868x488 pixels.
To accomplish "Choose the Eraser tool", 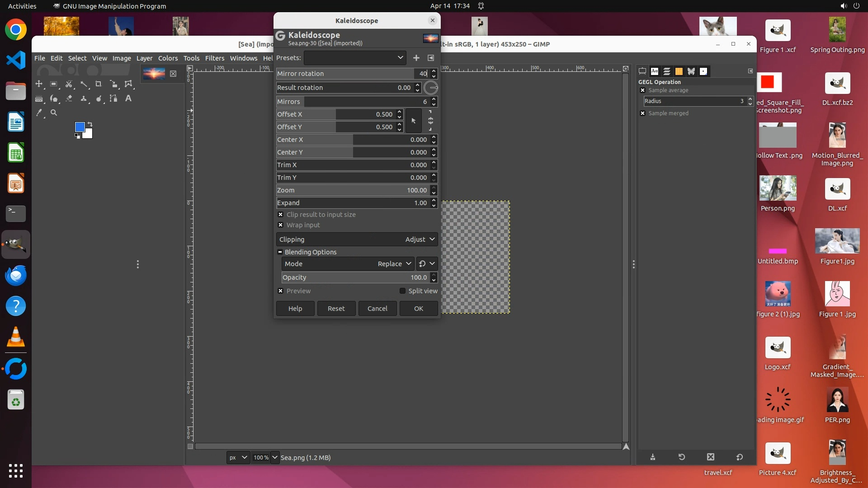I will pos(69,98).
